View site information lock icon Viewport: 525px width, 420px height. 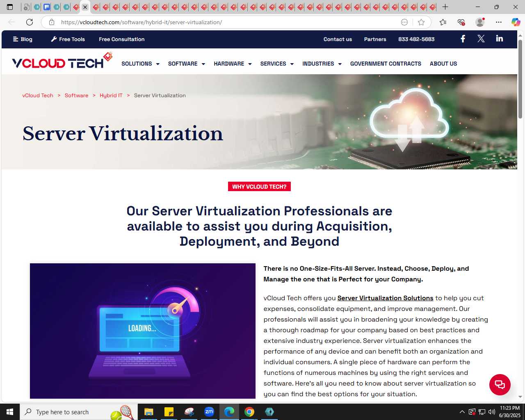click(x=52, y=22)
